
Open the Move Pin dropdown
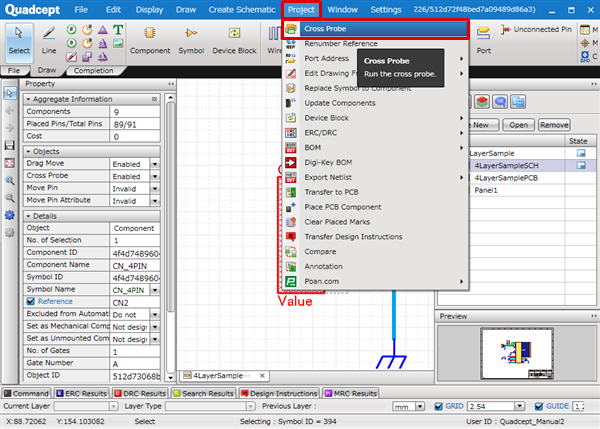(155, 188)
